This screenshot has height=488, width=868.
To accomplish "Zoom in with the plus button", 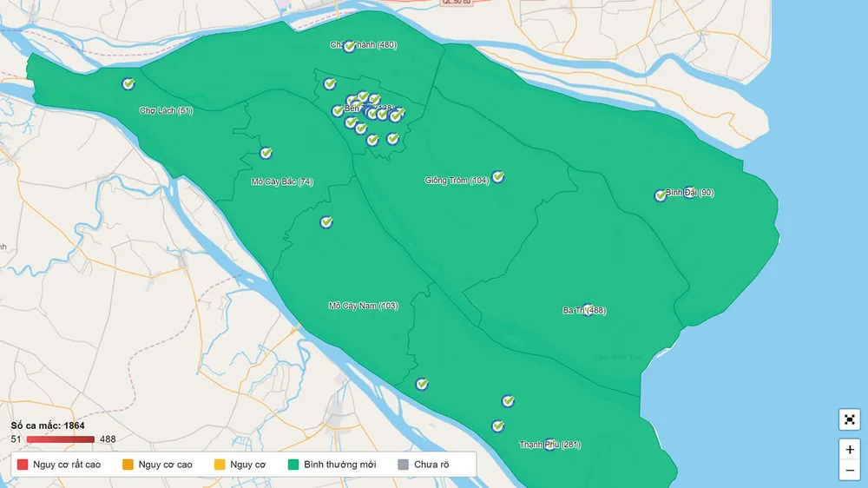I will pos(849,450).
